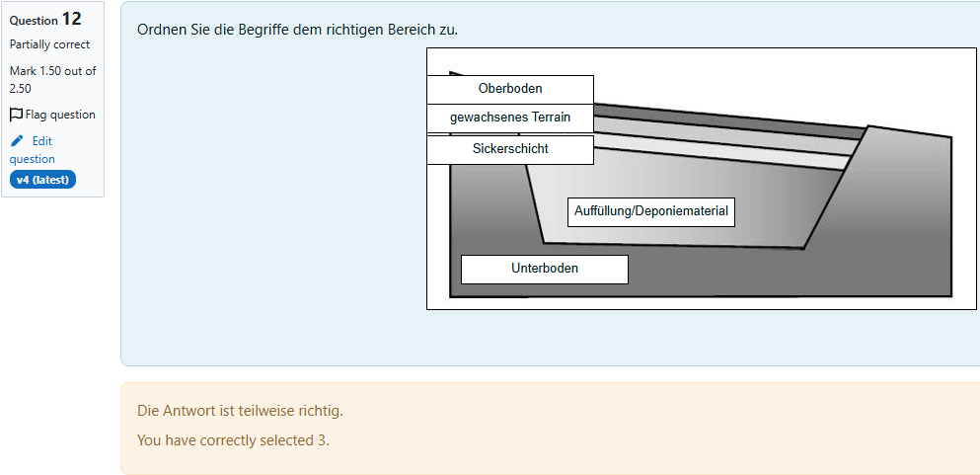Click the flag icon beside Flag question
Image resolution: width=980 pixels, height=475 pixels.
16,115
